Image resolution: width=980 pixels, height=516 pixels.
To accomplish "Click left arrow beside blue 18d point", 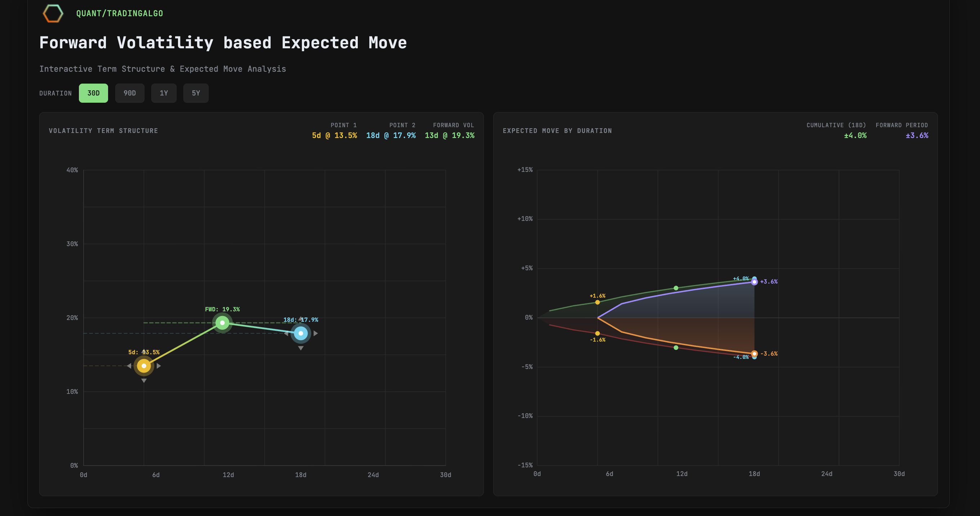I will coord(286,333).
